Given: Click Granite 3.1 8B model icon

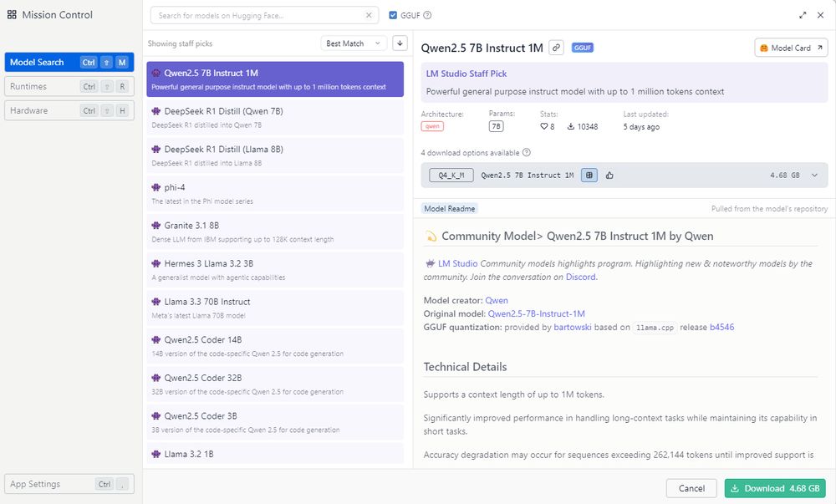Looking at the screenshot, I should click(156, 226).
